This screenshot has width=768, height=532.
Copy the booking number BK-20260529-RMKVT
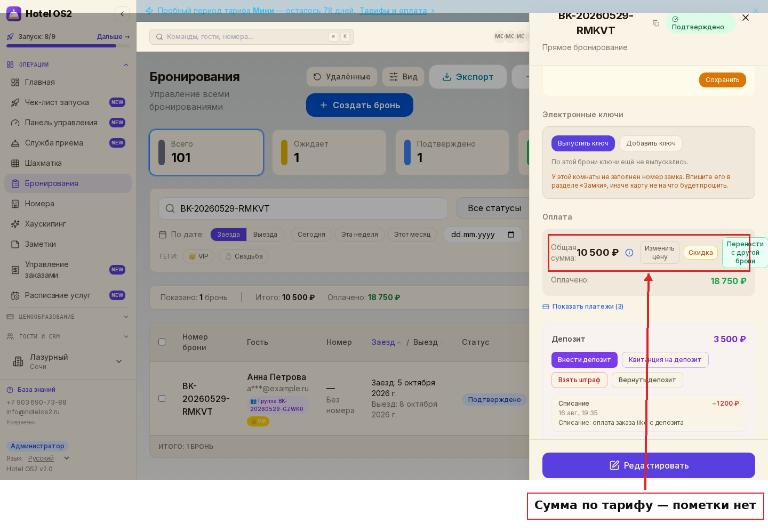[656, 23]
